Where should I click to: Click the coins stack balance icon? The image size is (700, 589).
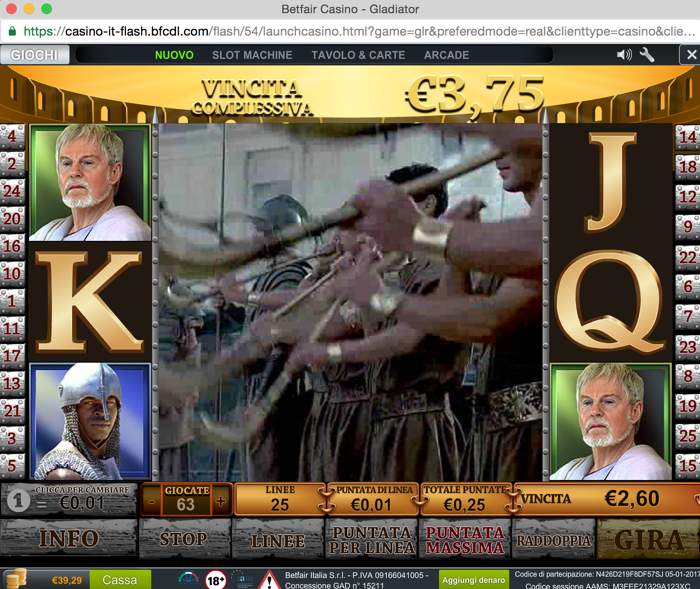[16, 578]
